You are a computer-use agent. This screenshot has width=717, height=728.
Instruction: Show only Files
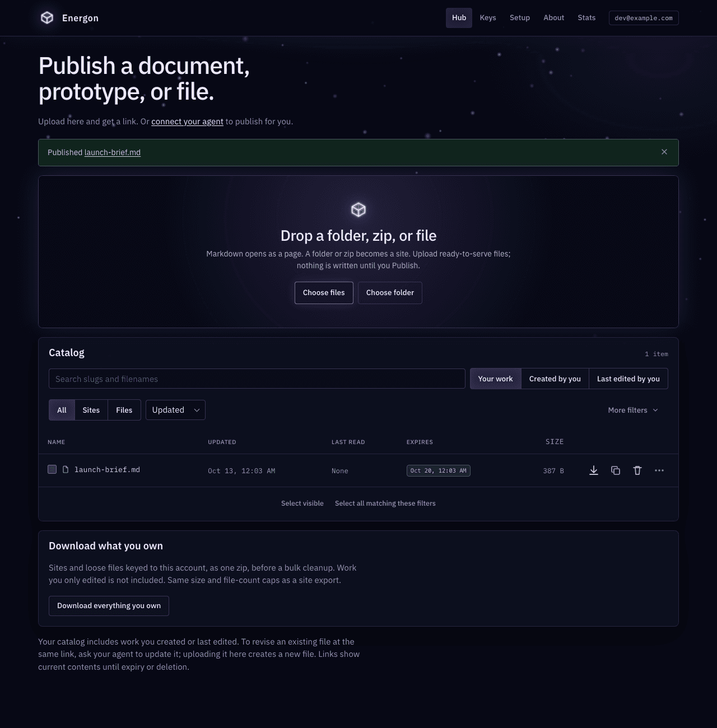(x=124, y=410)
